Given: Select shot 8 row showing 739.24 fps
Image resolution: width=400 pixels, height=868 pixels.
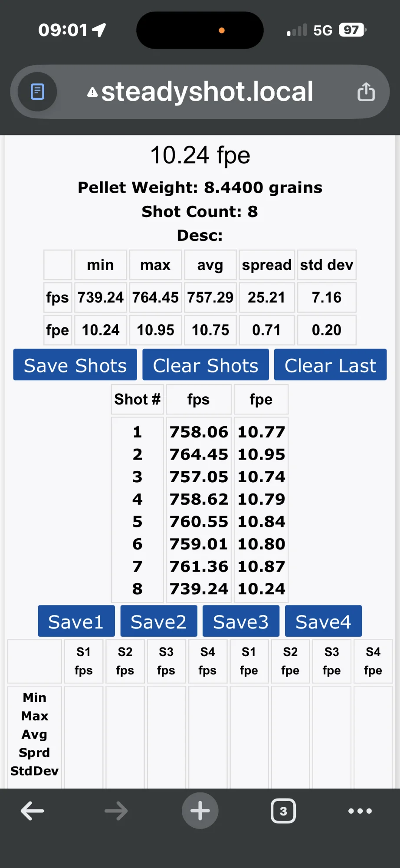Looking at the screenshot, I should (198, 589).
